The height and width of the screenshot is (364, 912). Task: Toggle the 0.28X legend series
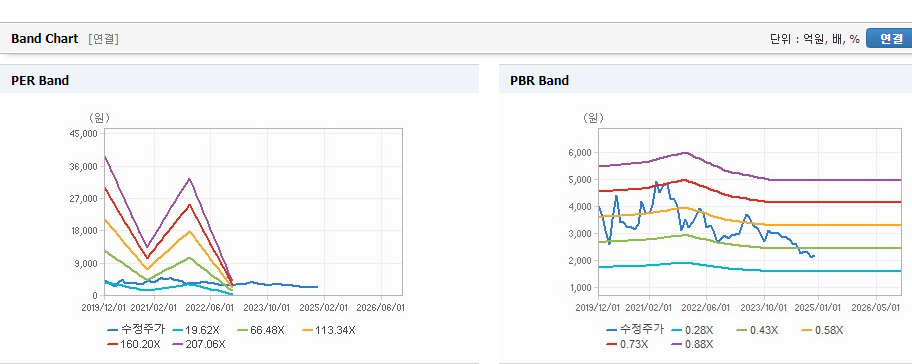click(691, 330)
